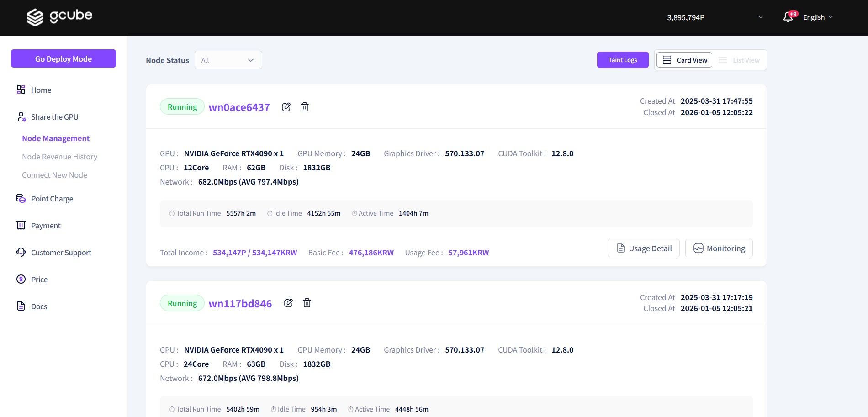Open Monitoring for node wn0ace6437
Screen dimensions: 868x417
click(x=719, y=248)
